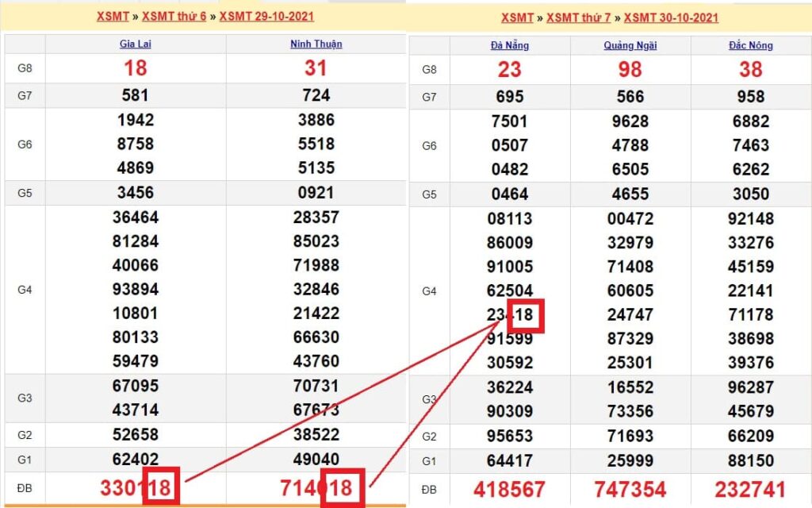Select Ninh Thuận's G8 result 31
This screenshot has width=812, height=508.
click(316, 68)
